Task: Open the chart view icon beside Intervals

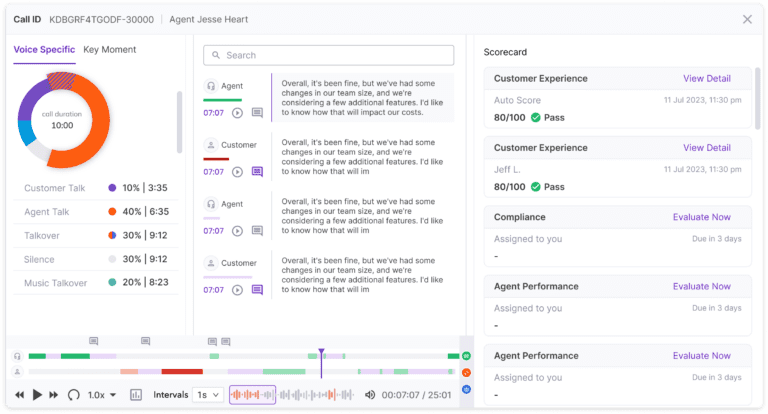Action: [136, 395]
